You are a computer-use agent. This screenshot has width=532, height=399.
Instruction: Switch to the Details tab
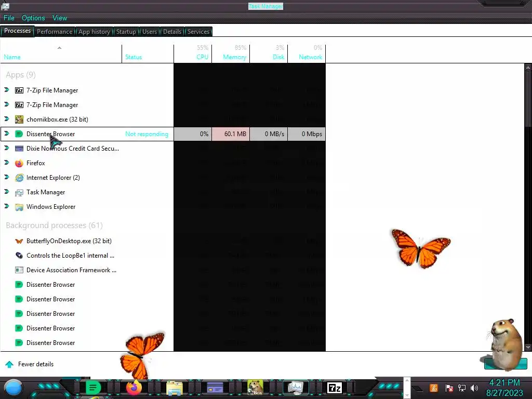tap(172, 32)
